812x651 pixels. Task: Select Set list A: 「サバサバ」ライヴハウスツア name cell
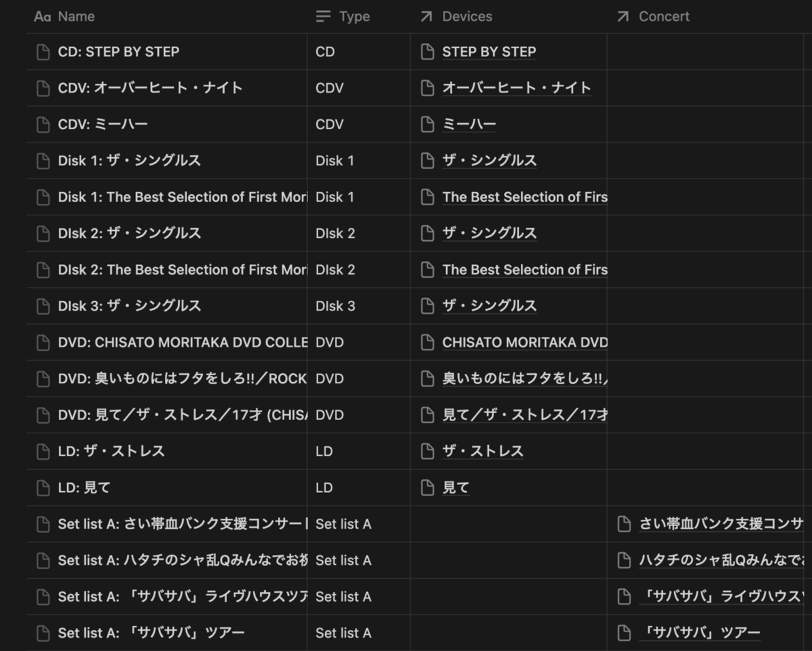(167, 597)
